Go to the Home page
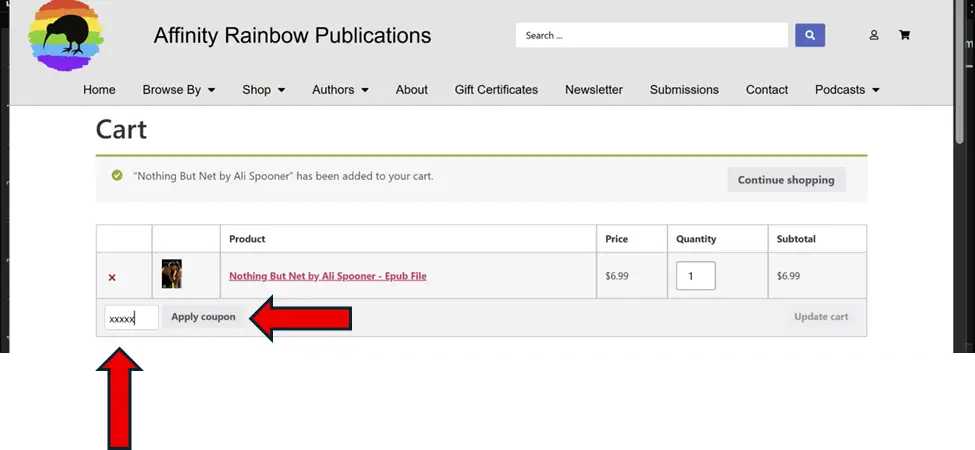975x450 pixels. 99,90
